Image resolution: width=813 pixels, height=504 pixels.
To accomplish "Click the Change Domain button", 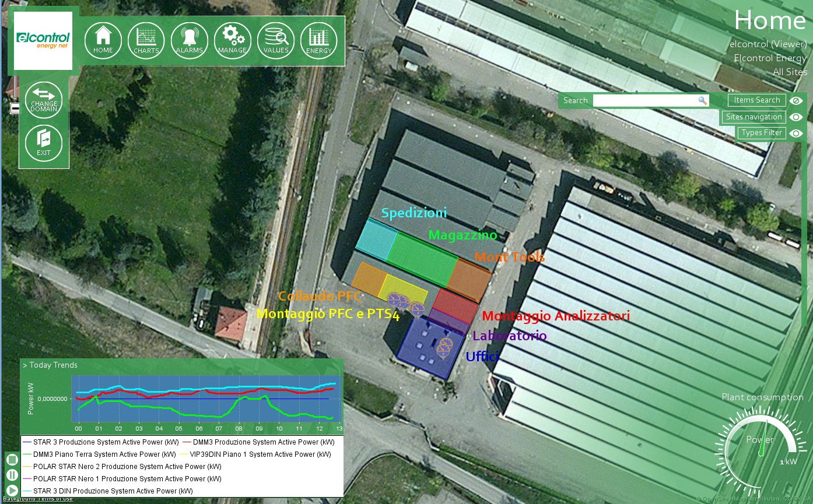I will tap(44, 100).
